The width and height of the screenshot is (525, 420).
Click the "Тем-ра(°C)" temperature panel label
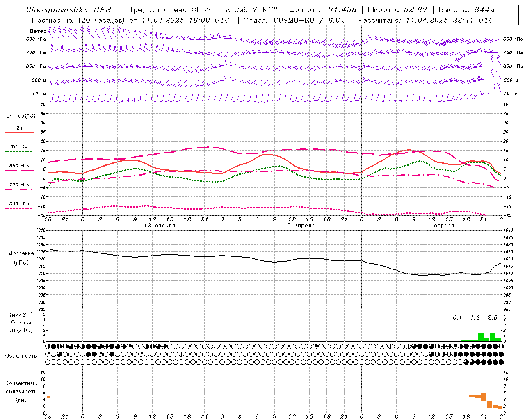[19, 116]
